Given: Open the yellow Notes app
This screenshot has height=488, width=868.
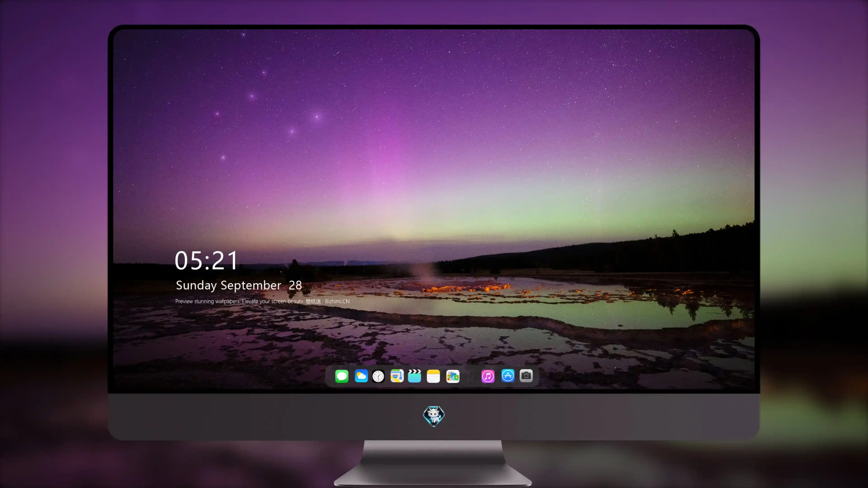Looking at the screenshot, I should [x=433, y=376].
